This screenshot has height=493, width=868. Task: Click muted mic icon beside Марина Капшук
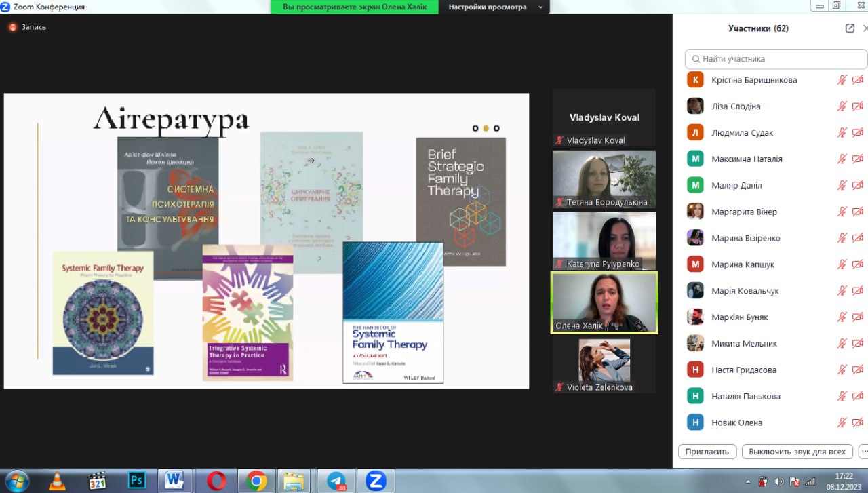click(842, 264)
